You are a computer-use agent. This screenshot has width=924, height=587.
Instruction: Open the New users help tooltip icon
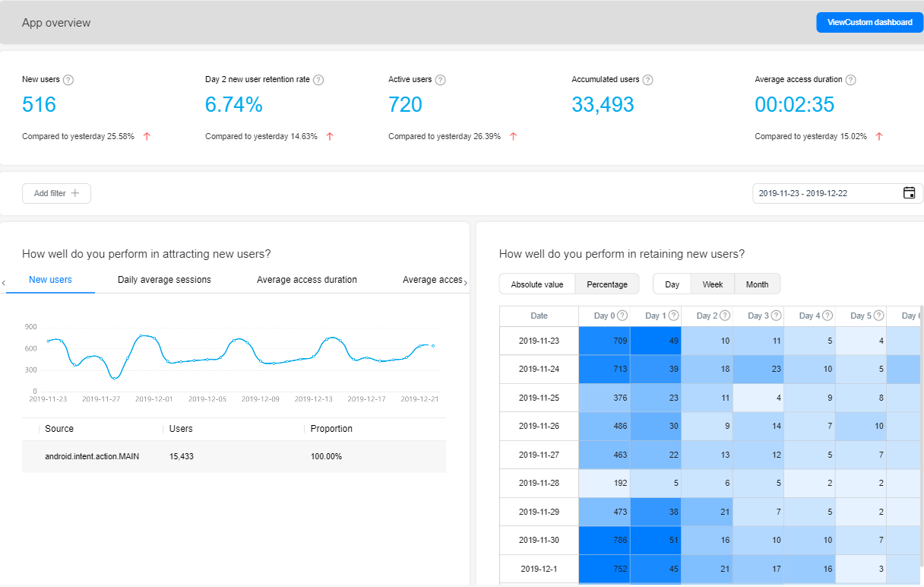point(68,79)
